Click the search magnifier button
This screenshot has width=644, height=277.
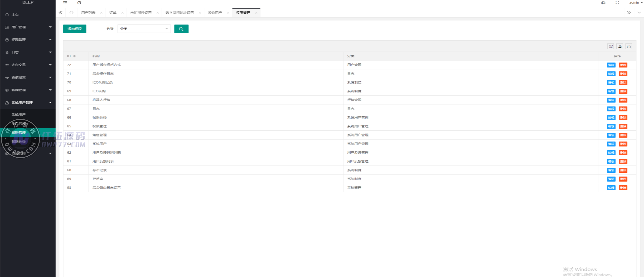tap(181, 29)
